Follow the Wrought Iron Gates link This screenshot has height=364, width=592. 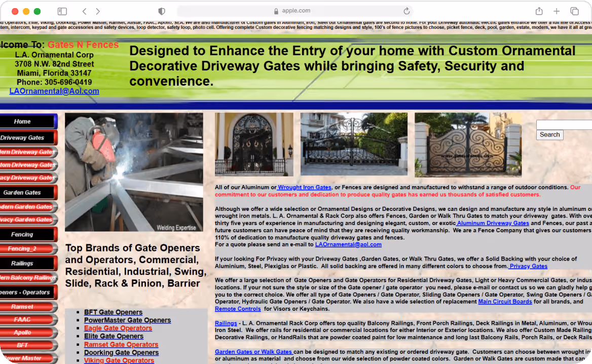pos(304,187)
